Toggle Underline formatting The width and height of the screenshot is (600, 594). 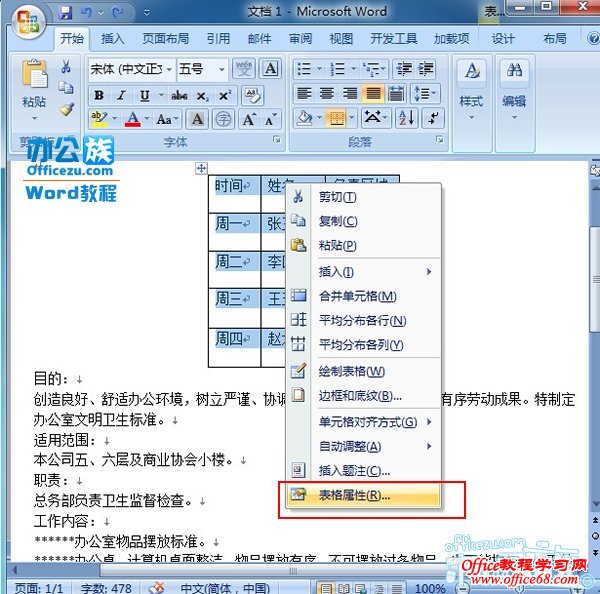[x=144, y=95]
